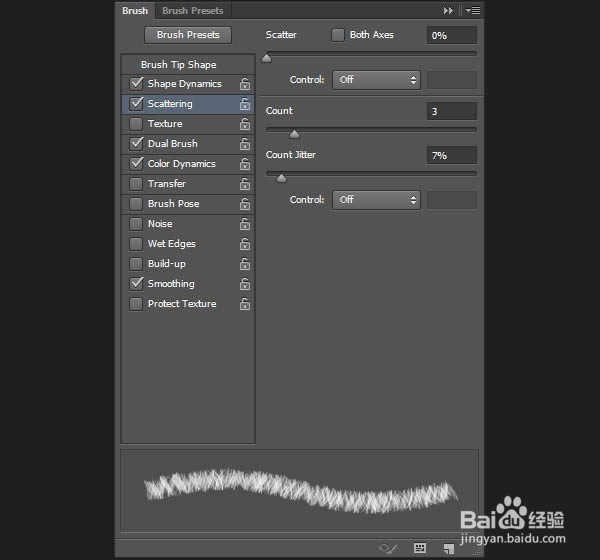The image size is (600, 560).
Task: Toggle lock icon for Color Dynamics
Action: click(x=245, y=164)
